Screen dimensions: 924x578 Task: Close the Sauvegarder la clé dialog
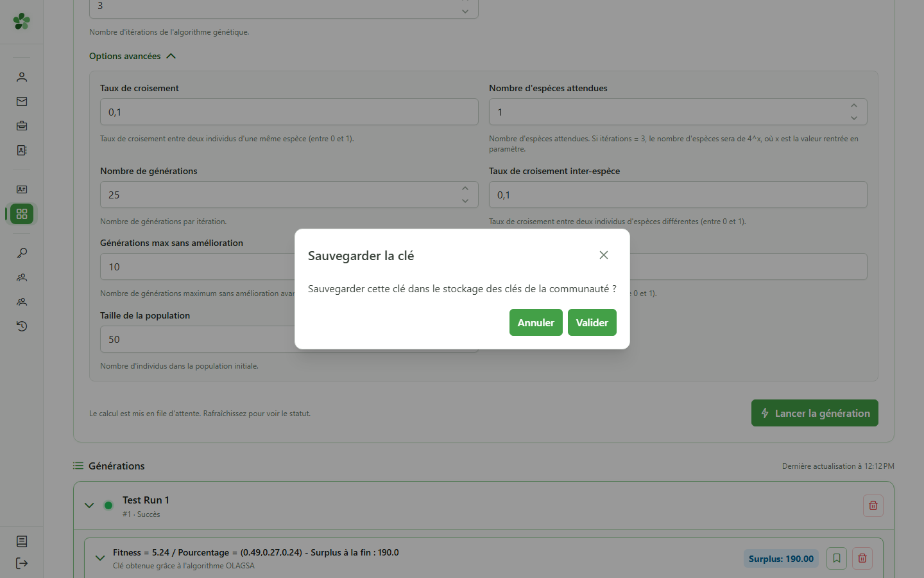[x=604, y=255]
